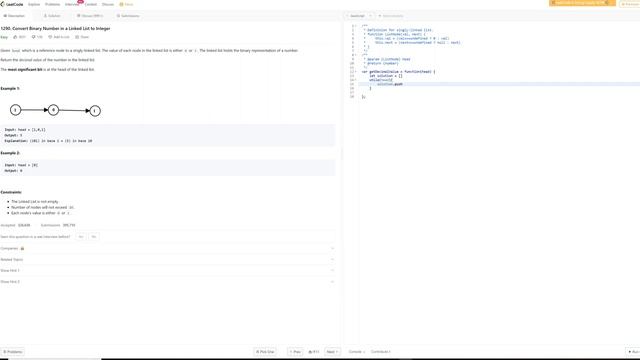Click the Companies lock icon
640x360 pixels.
(x=22, y=248)
